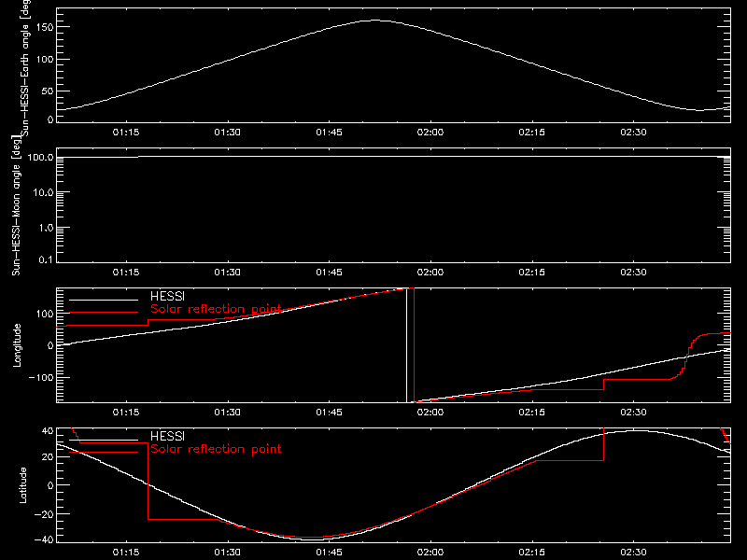This screenshot has width=747, height=560.
Task: Click the 0.1 tick on Sun-HESSI-Moon axis
Action: coord(46,259)
